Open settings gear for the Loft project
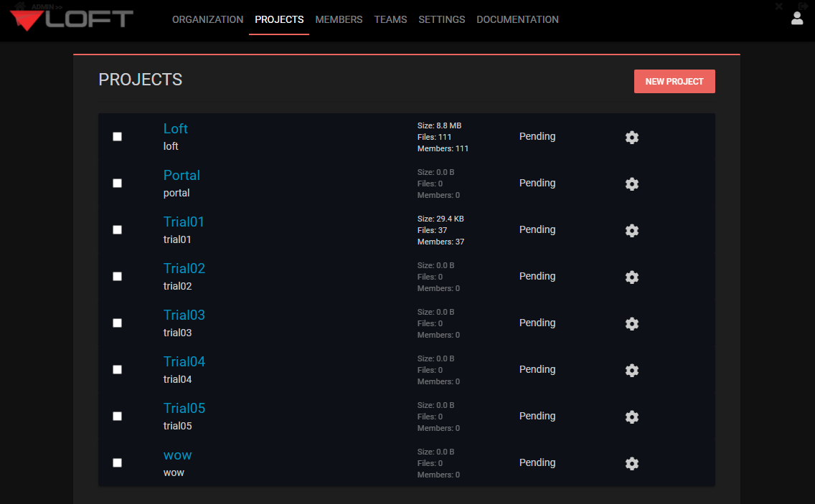The image size is (815, 504). [x=632, y=137]
